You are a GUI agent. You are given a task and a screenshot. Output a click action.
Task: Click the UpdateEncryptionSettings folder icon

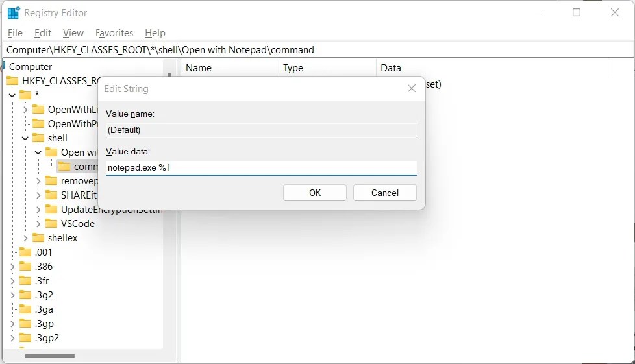[x=51, y=210]
